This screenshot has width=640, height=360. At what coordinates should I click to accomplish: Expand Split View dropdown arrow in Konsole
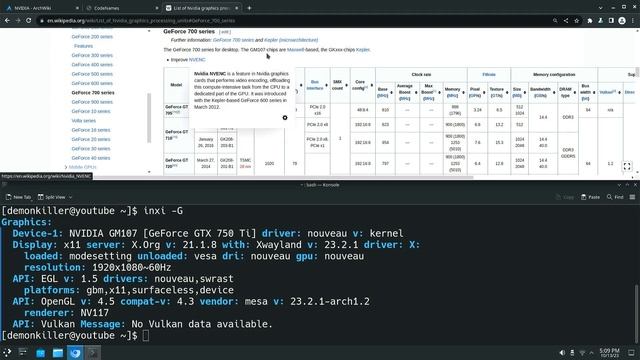70,197
